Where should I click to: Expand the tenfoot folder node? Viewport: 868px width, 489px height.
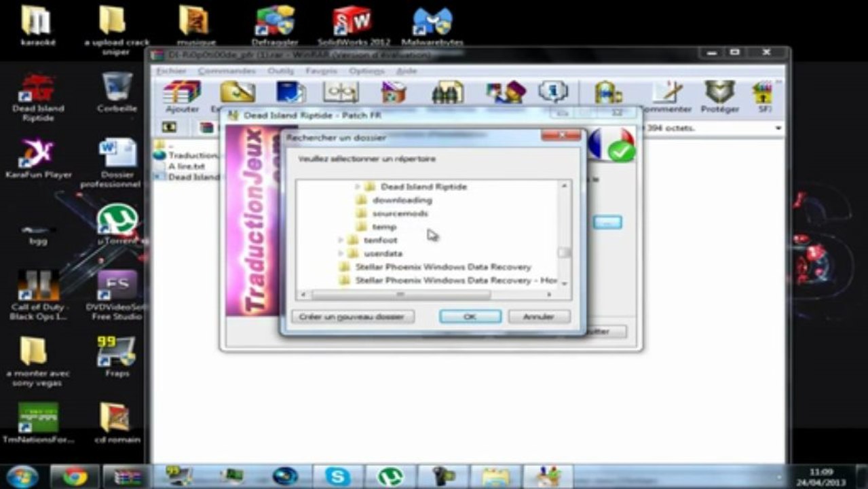tap(341, 240)
